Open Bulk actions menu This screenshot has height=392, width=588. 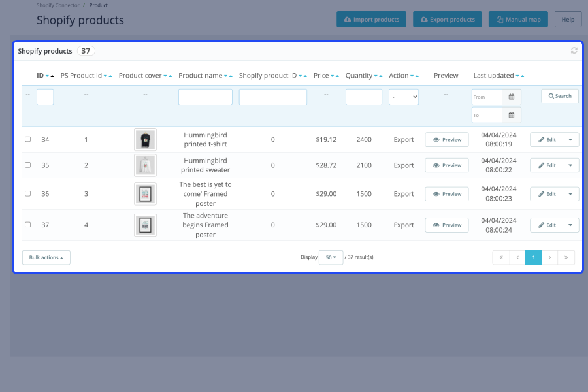(x=46, y=257)
